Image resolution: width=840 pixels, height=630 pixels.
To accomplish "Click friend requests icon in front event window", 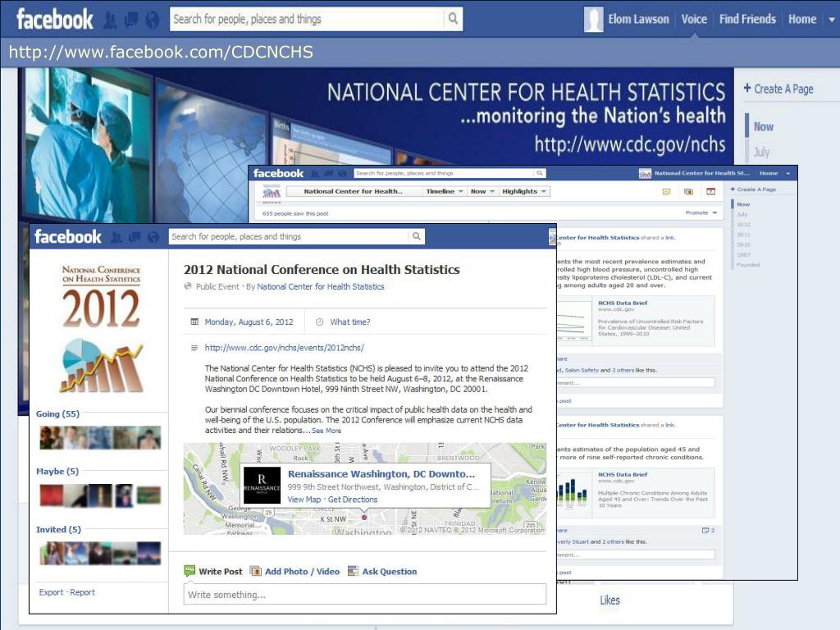I will pos(116,237).
